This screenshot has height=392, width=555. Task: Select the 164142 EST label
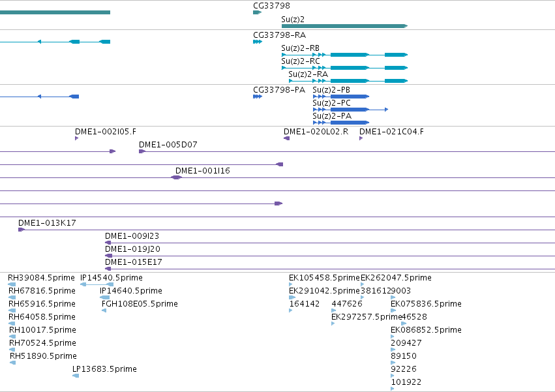point(305,304)
